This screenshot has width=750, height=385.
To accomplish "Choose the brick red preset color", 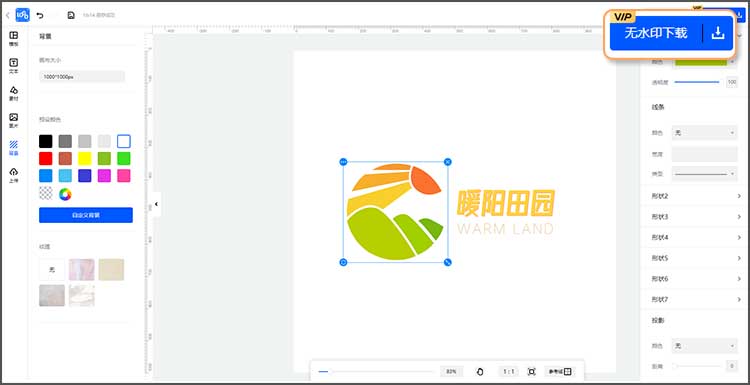I will pyautogui.click(x=65, y=158).
